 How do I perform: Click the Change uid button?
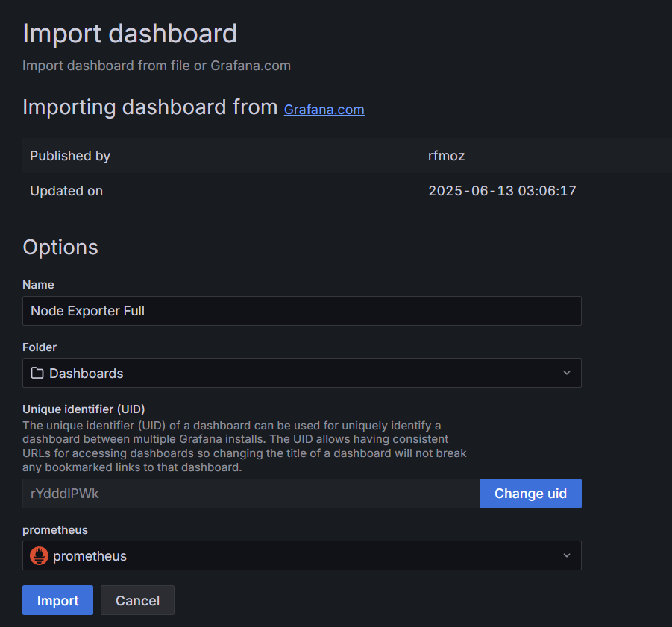pos(530,494)
